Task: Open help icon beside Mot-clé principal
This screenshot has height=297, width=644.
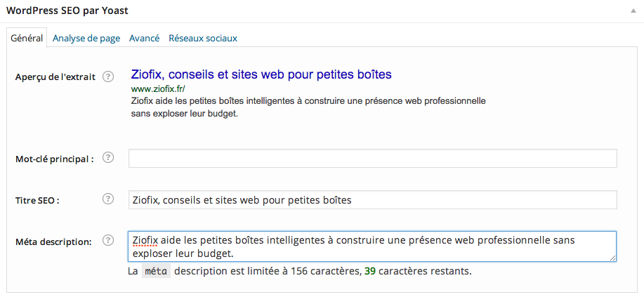Action: tap(107, 158)
